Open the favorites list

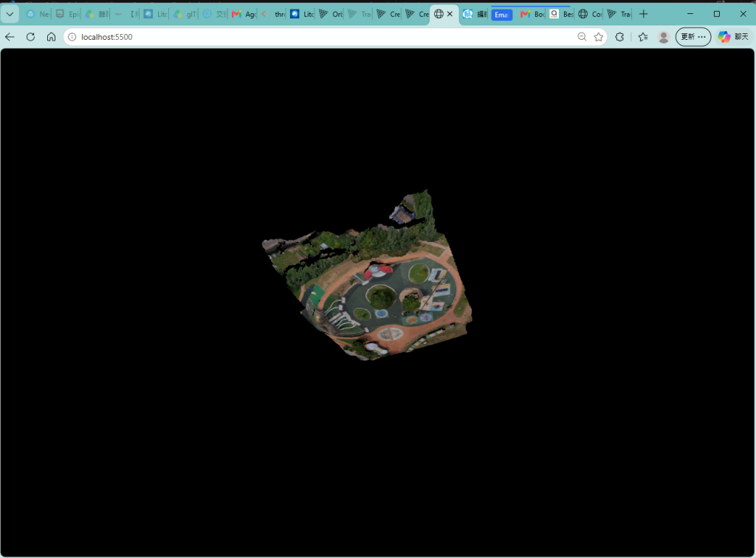[x=643, y=37]
